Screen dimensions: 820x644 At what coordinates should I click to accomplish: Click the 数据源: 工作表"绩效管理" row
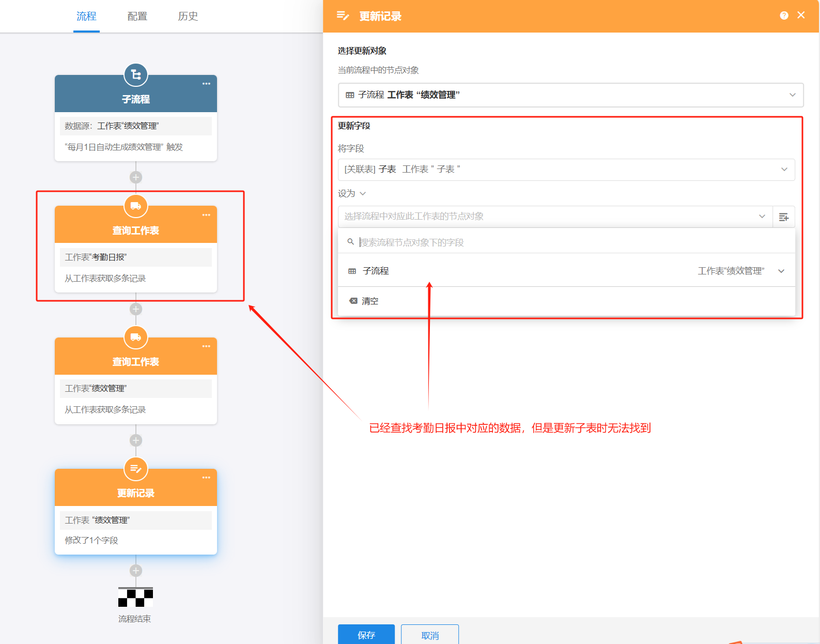136,126
